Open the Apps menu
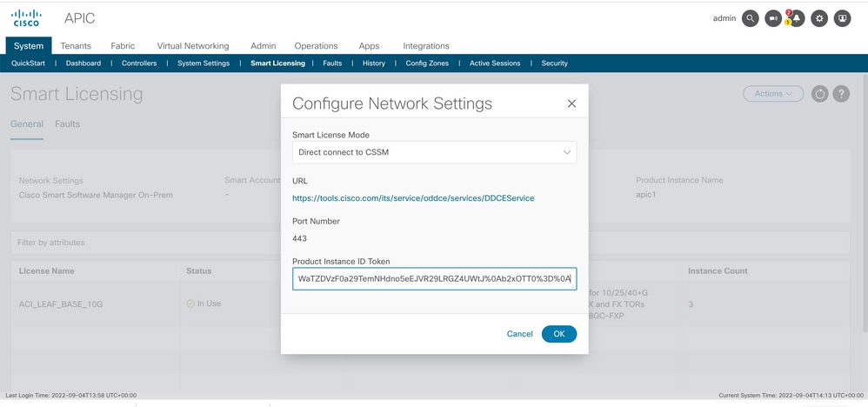 pyautogui.click(x=369, y=46)
